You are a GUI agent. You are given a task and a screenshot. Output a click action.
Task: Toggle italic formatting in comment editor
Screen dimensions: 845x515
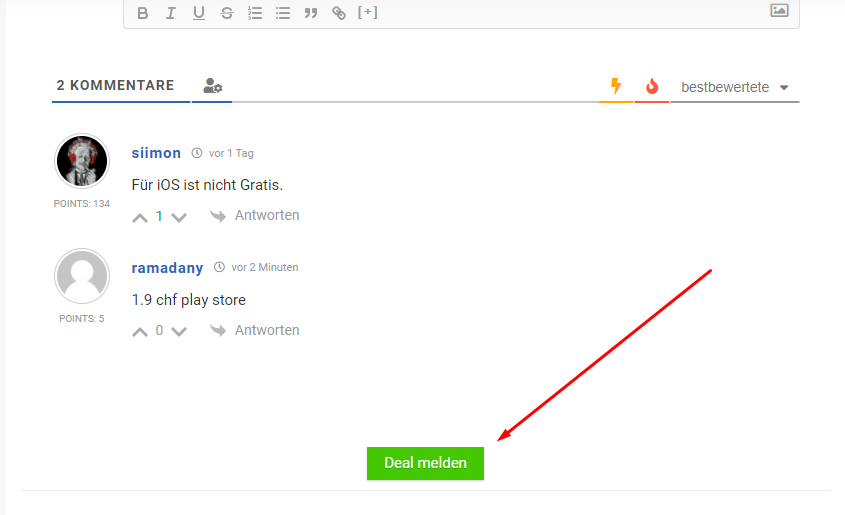point(170,13)
